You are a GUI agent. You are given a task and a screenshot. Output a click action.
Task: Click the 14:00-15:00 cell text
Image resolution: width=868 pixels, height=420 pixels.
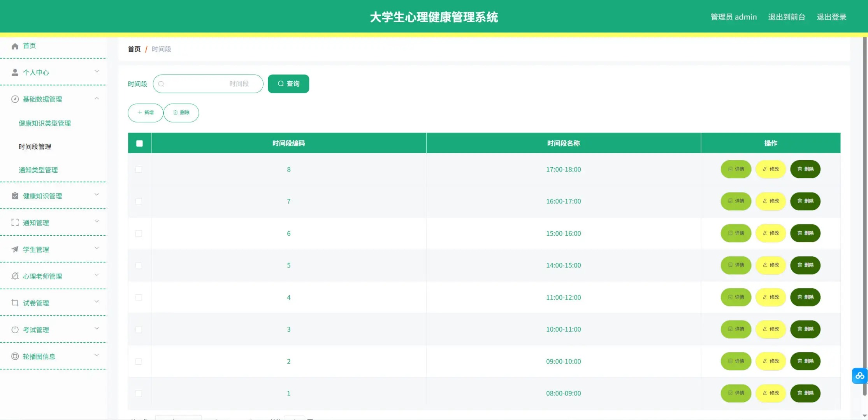point(563,265)
